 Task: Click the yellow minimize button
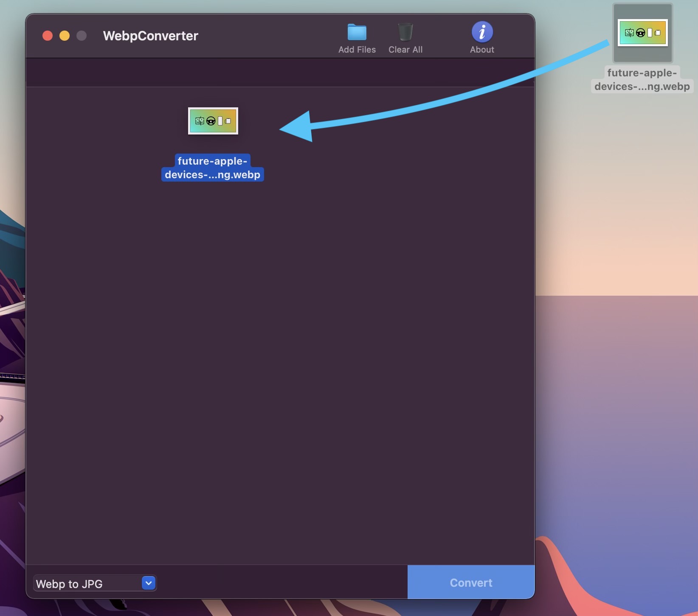(64, 36)
